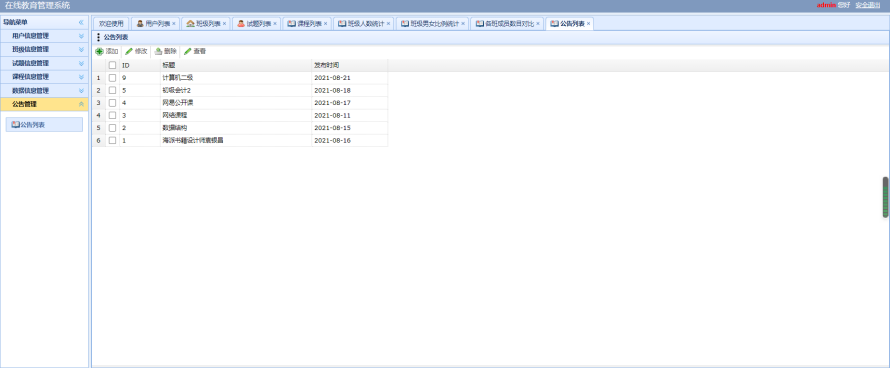This screenshot has width=890, height=368.
Task: Click the 安全退出 logout link
Action: coord(868,5)
